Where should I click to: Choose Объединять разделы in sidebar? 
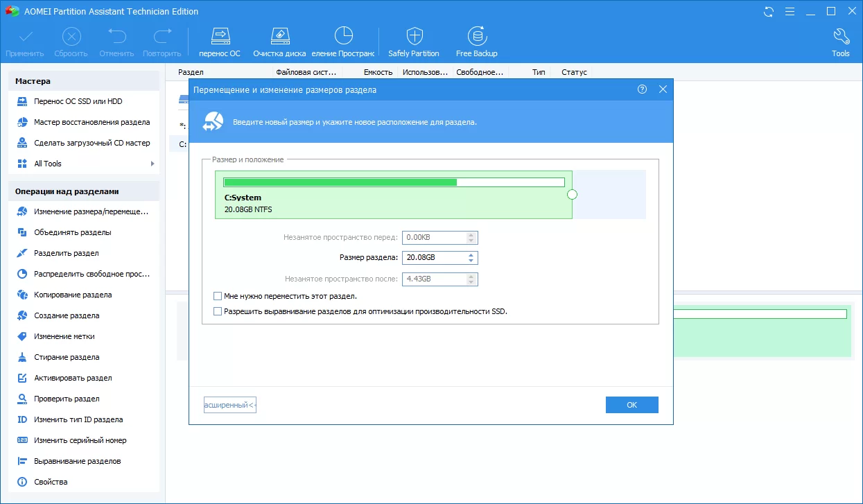pos(83,232)
